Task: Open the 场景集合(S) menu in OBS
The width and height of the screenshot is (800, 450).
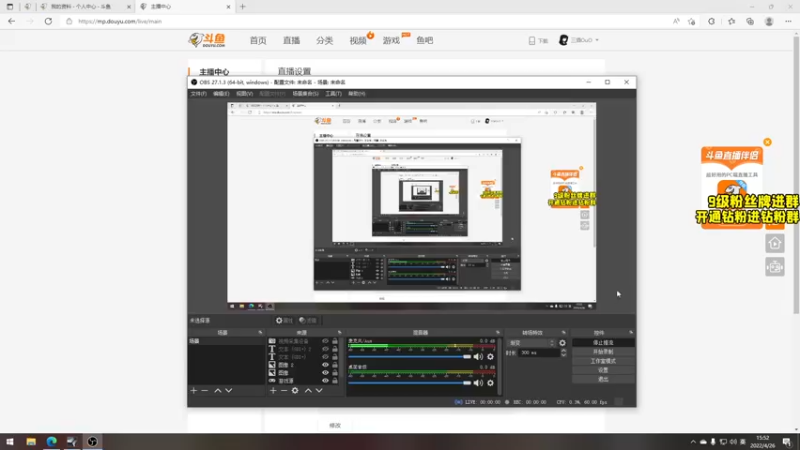Action: pos(305,94)
